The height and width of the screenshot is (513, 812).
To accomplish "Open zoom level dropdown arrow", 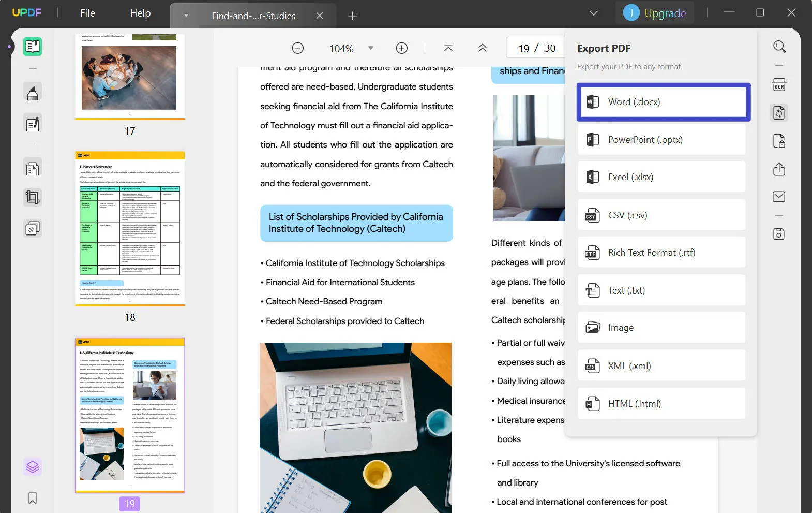I will 371,48.
